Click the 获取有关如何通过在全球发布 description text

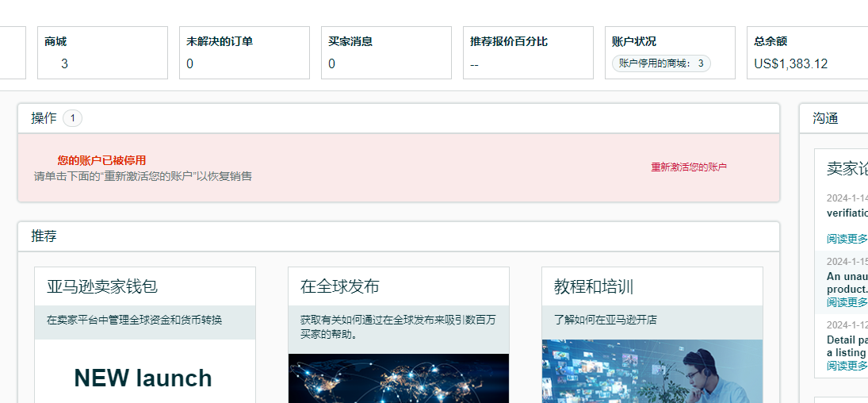pyautogui.click(x=398, y=328)
